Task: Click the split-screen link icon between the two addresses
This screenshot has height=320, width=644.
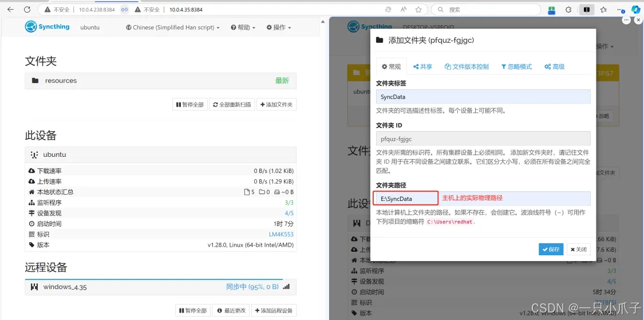Action: coord(124,10)
